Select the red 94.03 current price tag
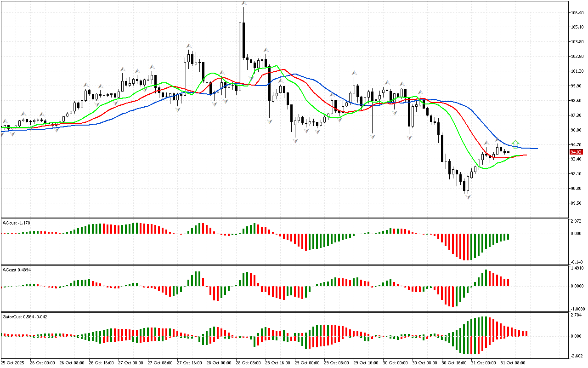The height and width of the screenshot is (368, 588). click(576, 152)
